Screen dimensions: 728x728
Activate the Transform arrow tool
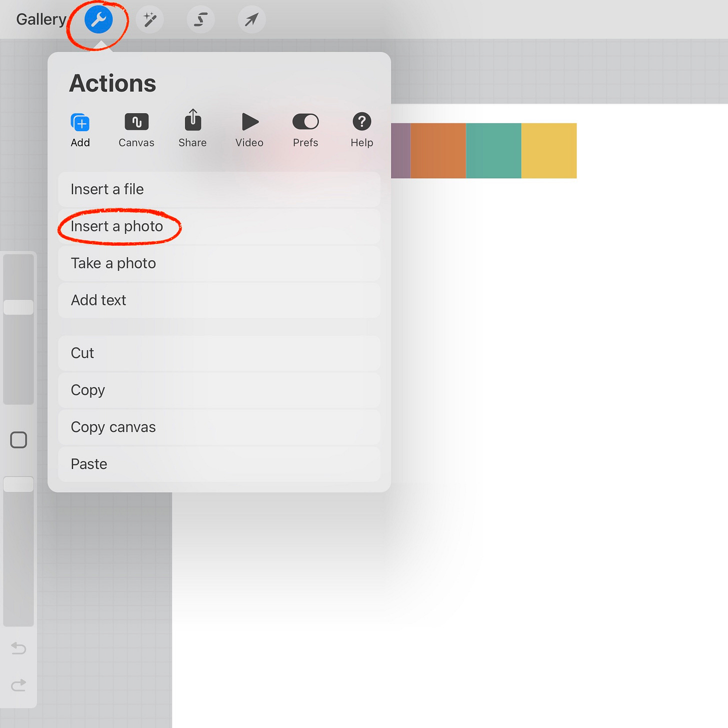point(251,20)
